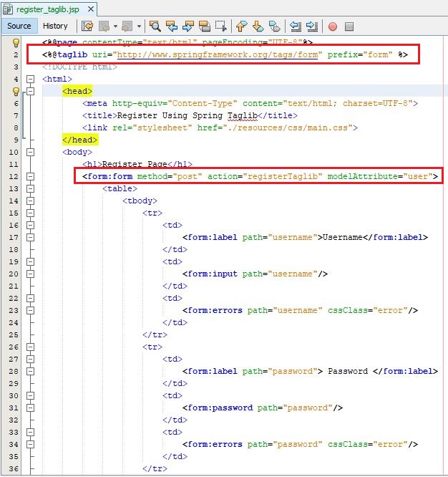This screenshot has height=477, width=448.
Task: Collapse td fold on line 33
Action: click(x=30, y=432)
